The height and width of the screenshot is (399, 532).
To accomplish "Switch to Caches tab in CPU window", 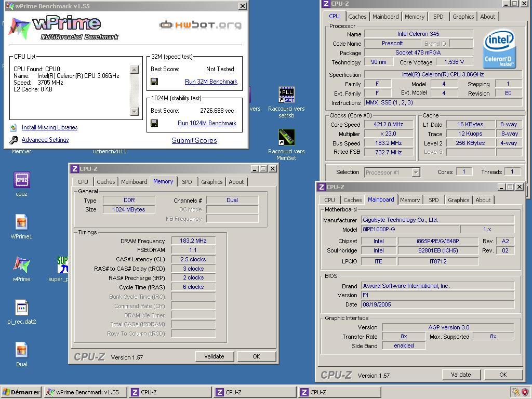I will coord(357,17).
